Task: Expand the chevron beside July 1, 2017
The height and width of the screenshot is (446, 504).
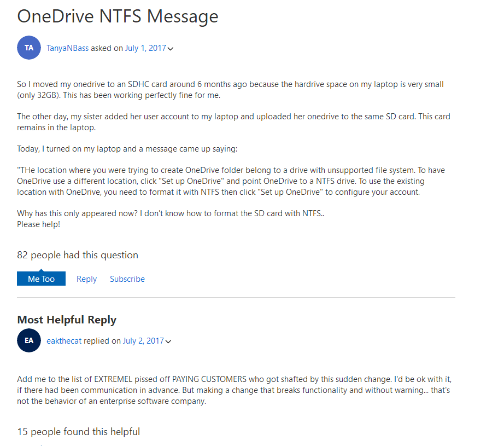Action: [x=171, y=49]
